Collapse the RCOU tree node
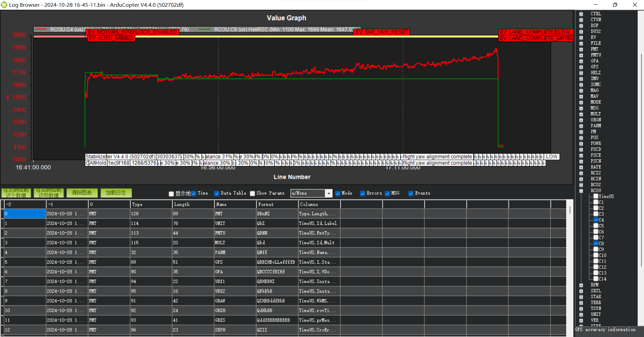Image resolution: width=644 pixels, height=337 pixels. tap(581, 191)
